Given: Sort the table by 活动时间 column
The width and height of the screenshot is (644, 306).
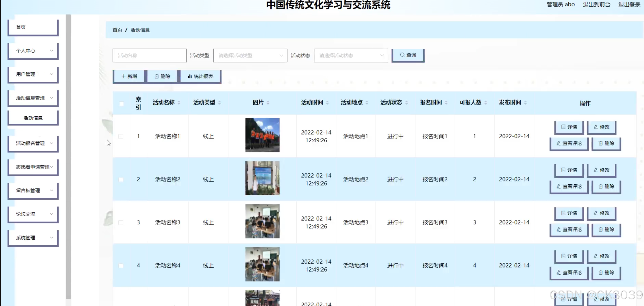Looking at the screenshot, I should click(327, 103).
